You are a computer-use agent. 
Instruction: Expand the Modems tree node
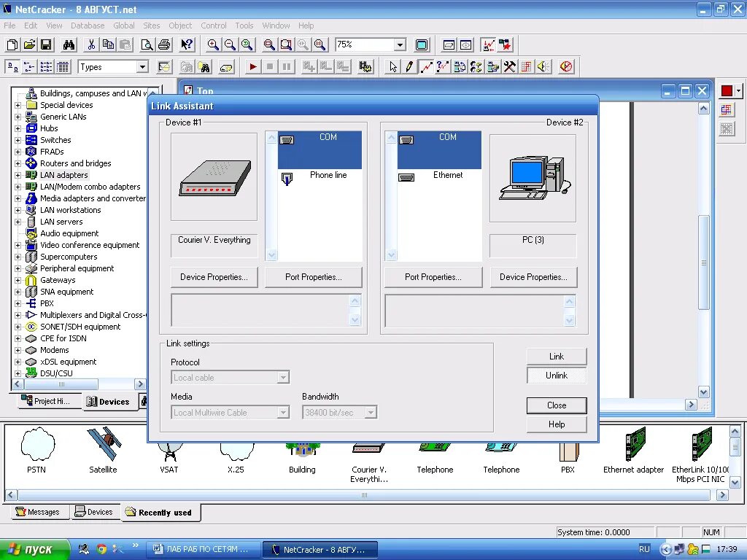pos(18,350)
